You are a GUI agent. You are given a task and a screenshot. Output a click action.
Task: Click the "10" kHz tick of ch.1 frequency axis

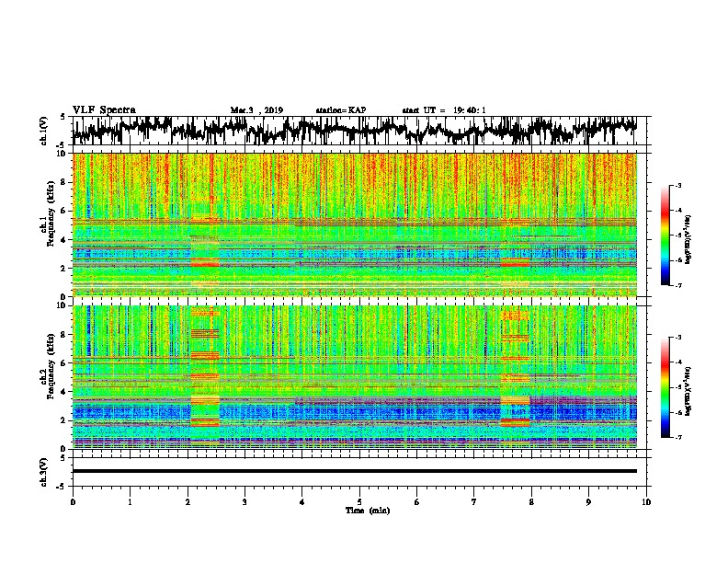(x=62, y=154)
